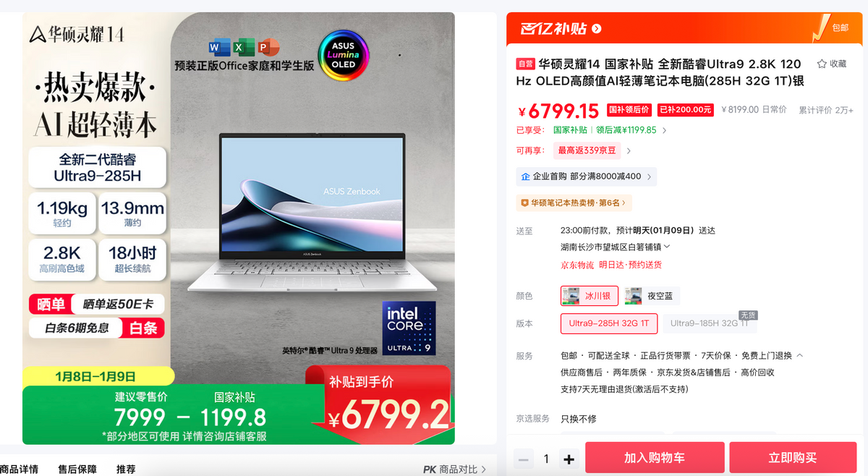Click the arrow icon next to 亿补贴

(597, 29)
